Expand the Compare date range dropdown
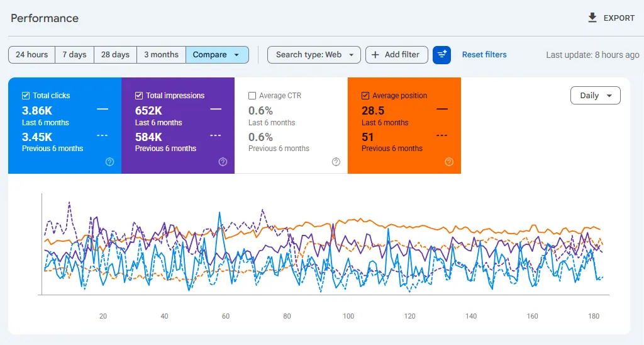 (217, 55)
